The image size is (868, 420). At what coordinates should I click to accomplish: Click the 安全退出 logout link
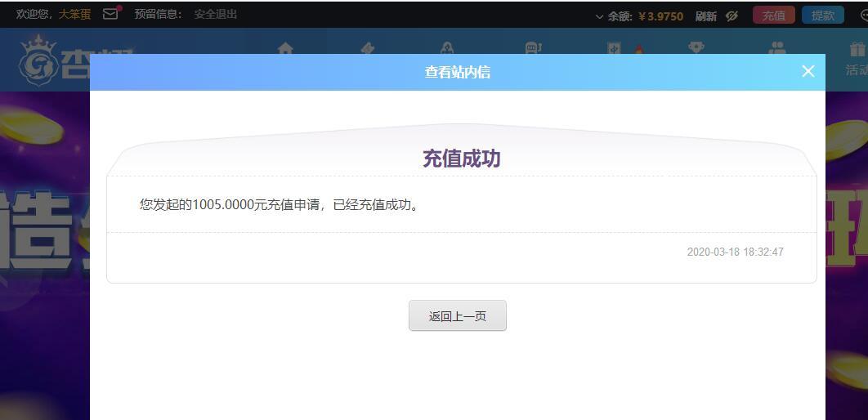215,15
